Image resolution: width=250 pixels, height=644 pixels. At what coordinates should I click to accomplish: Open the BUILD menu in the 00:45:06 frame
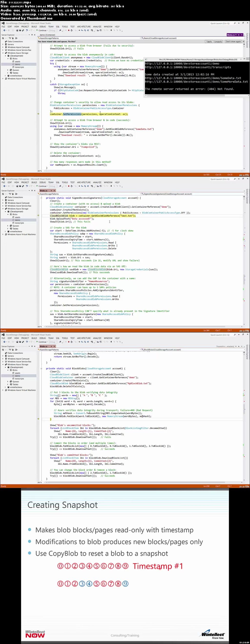click(x=34, y=182)
